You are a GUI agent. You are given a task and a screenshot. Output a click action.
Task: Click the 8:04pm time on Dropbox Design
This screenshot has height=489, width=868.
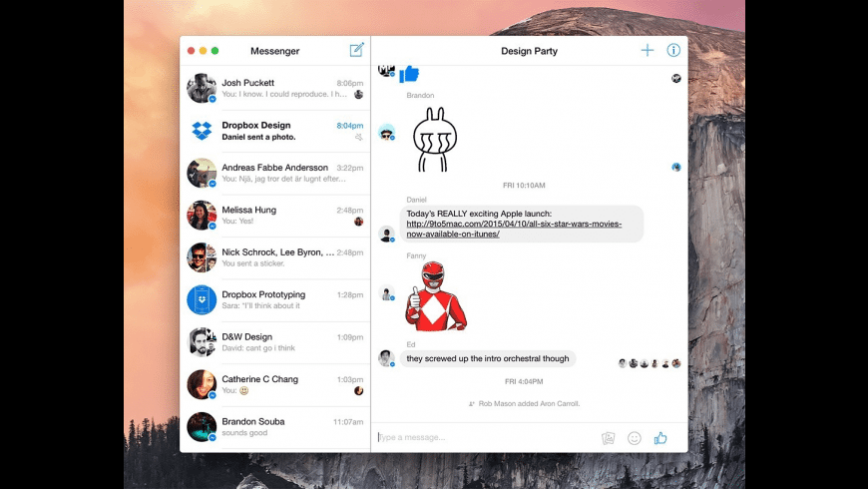[350, 126]
